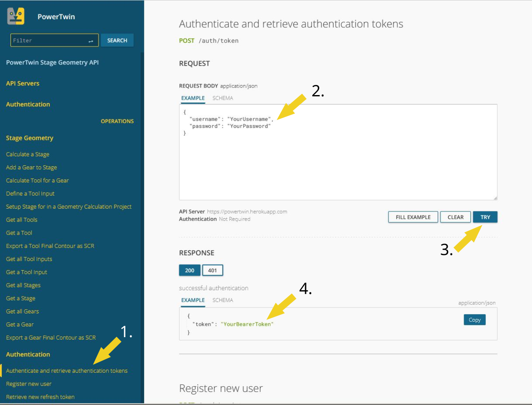This screenshot has width=532, height=405.
Task: Select the request body EXAMPLE tab
Action: click(193, 98)
